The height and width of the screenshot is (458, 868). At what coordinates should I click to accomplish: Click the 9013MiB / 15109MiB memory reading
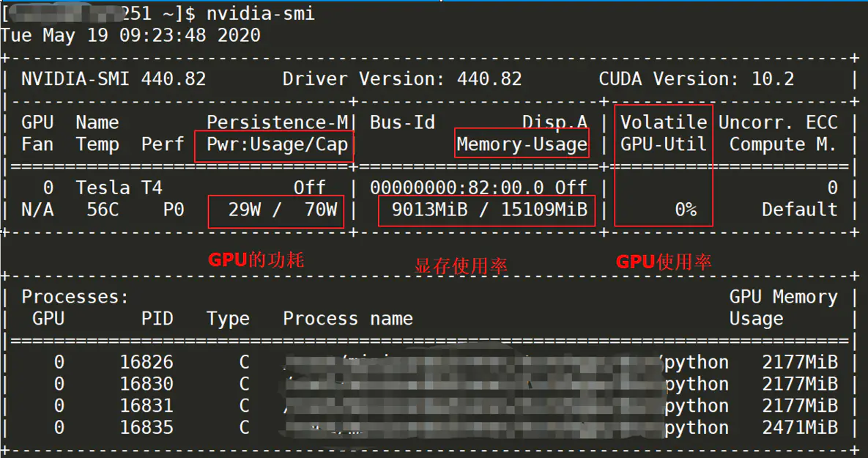coord(489,210)
